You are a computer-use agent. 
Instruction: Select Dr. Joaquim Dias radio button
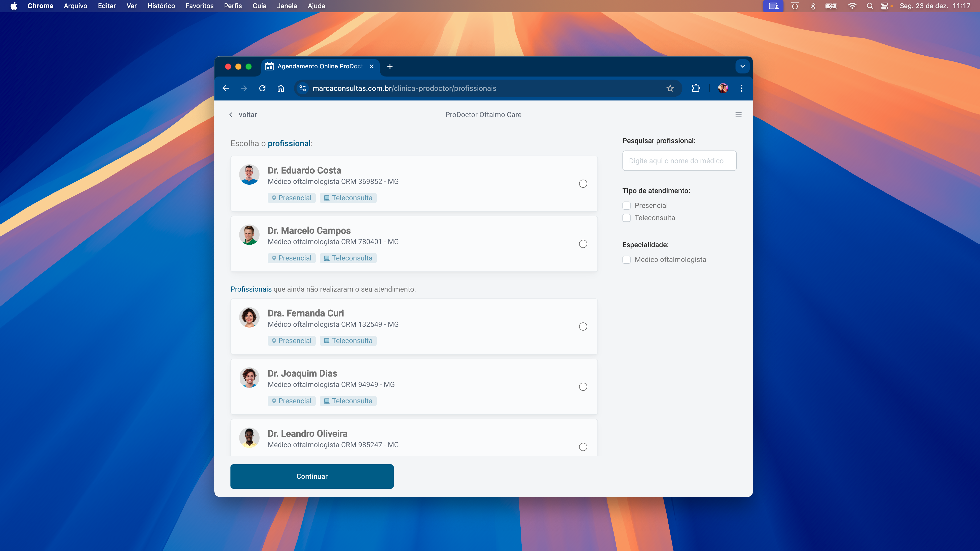(583, 387)
